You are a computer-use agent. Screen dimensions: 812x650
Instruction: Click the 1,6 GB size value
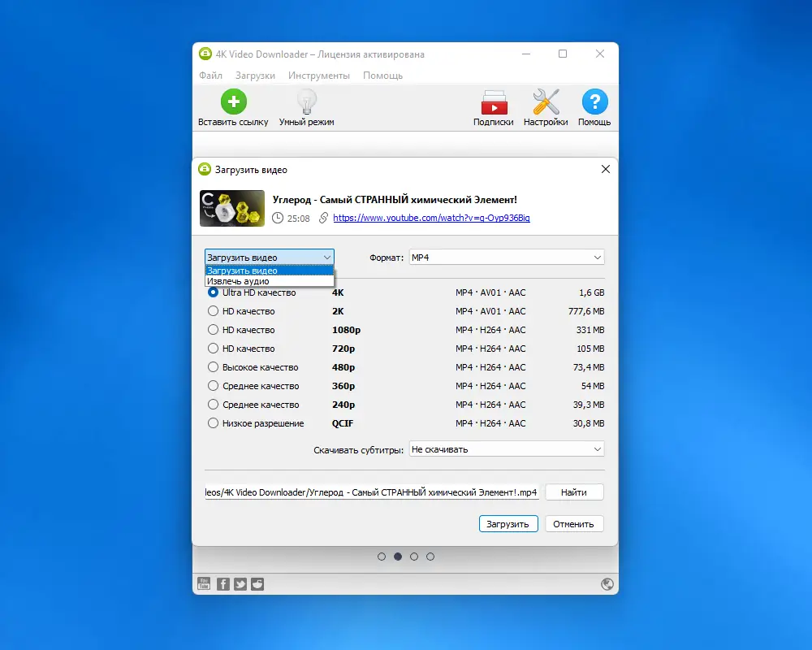[591, 292]
